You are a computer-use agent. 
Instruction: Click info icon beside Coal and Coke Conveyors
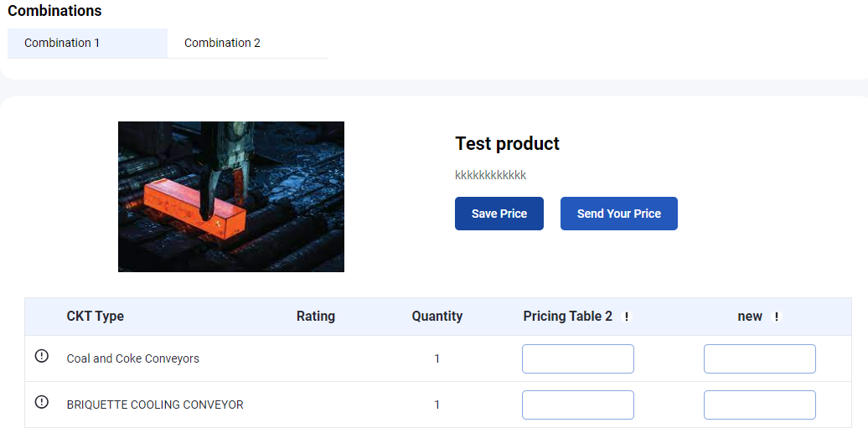42,356
